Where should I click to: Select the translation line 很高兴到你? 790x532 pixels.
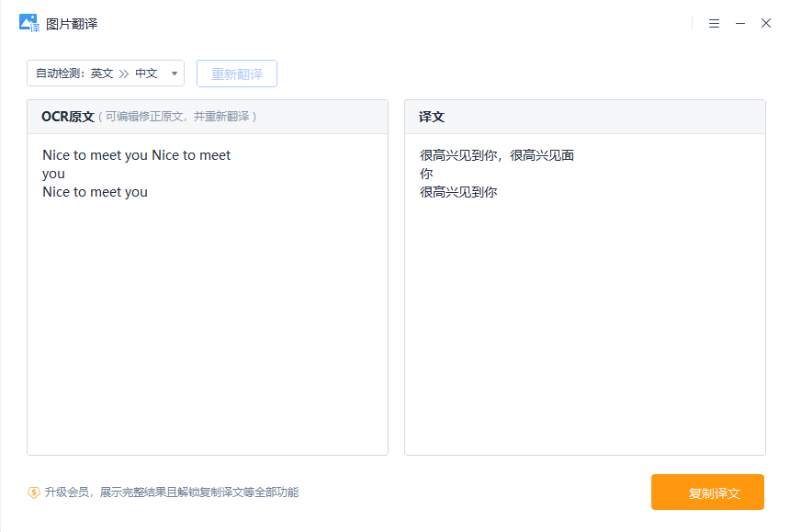[x=457, y=192]
